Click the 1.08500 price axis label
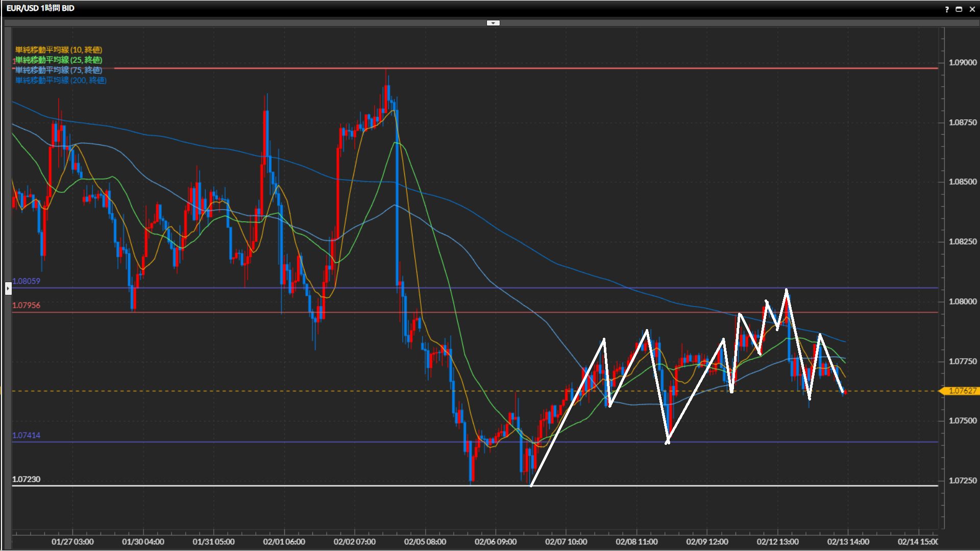980x551 pixels. coord(963,182)
